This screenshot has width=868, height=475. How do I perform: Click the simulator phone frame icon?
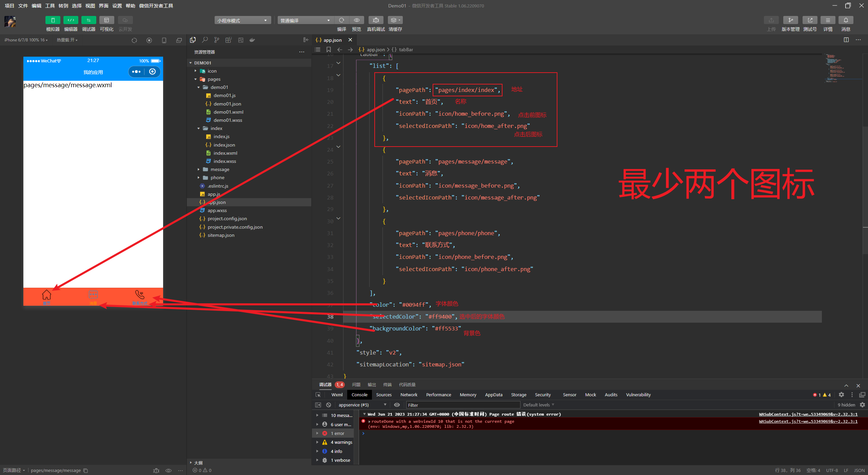(164, 40)
